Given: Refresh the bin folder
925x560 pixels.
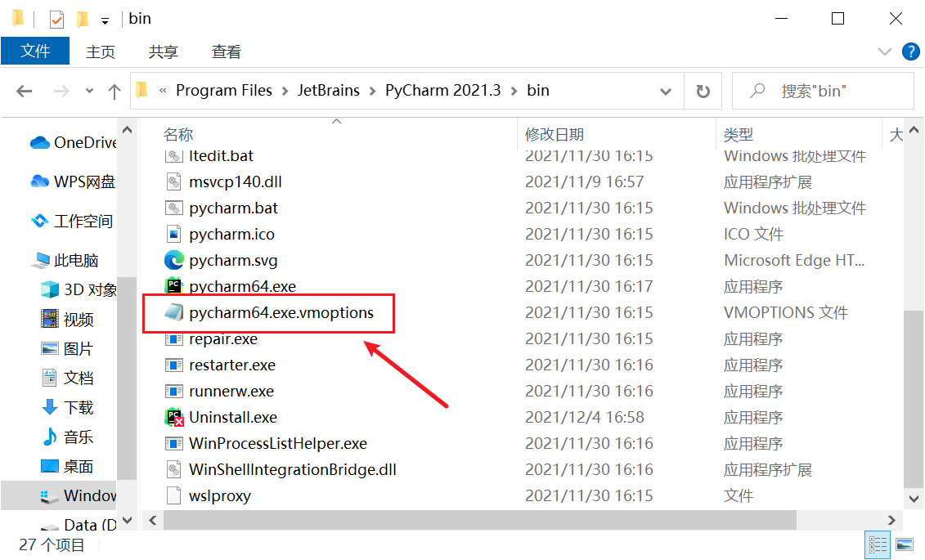Looking at the screenshot, I should point(703,92).
